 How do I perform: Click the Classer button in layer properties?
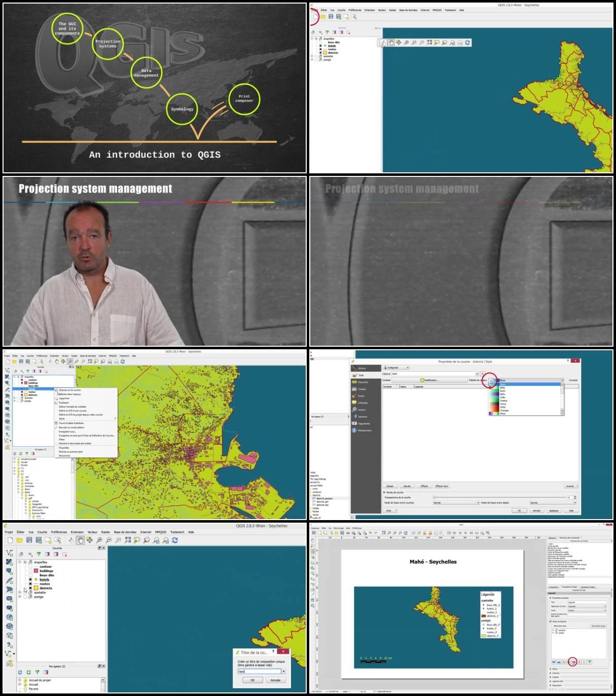tap(390, 486)
